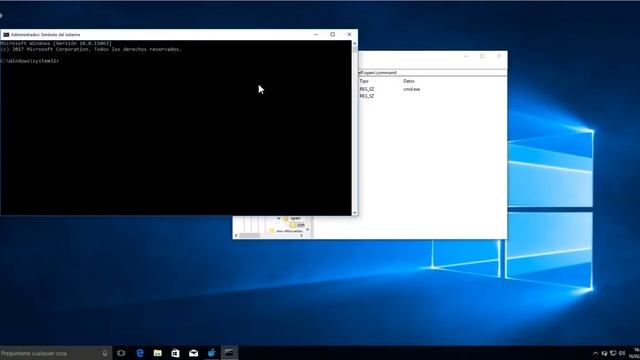Select the command folder under open

[300, 225]
